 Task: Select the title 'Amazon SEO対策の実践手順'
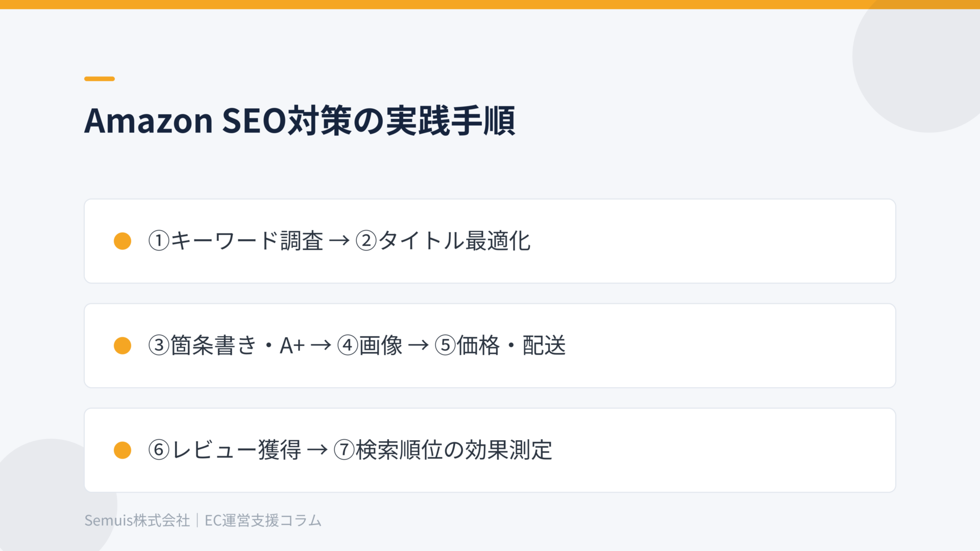300,121
